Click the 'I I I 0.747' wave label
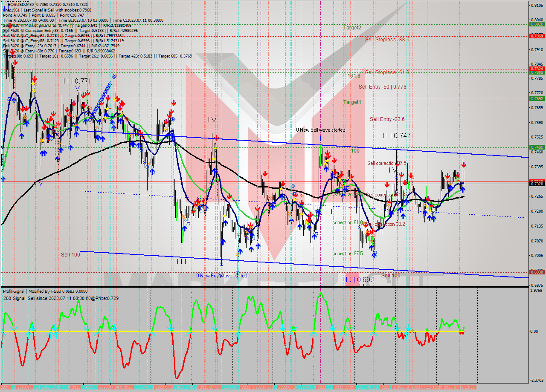Viewport: 546px width, 392px height. pos(396,135)
